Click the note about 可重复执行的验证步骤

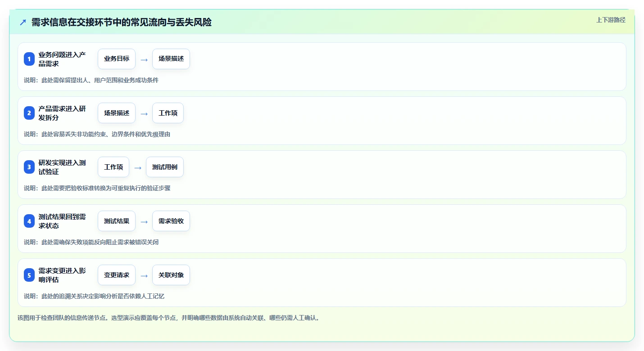point(97,188)
